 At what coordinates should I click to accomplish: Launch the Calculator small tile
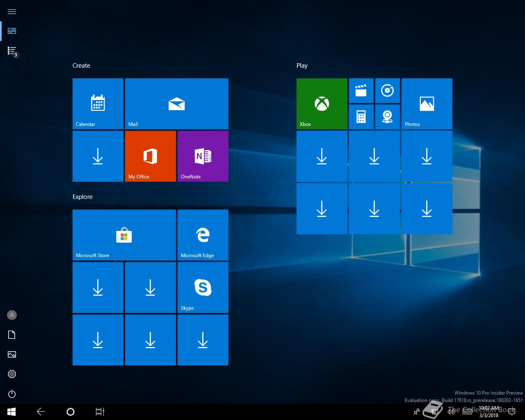[361, 117]
